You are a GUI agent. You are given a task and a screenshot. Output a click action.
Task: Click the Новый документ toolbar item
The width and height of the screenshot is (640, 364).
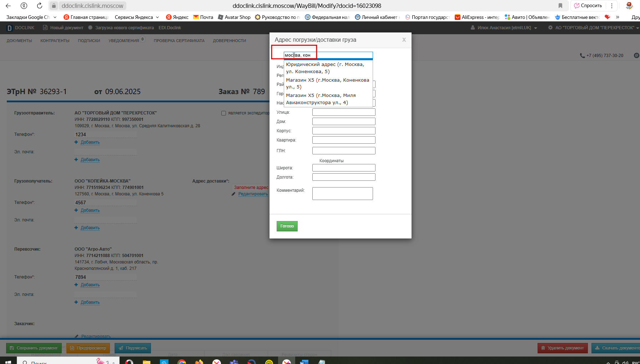click(x=63, y=28)
